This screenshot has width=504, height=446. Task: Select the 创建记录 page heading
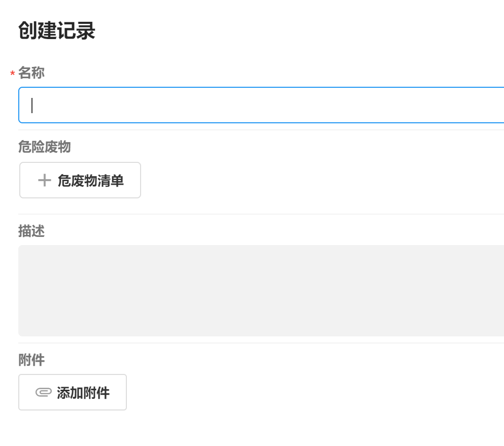tap(57, 31)
